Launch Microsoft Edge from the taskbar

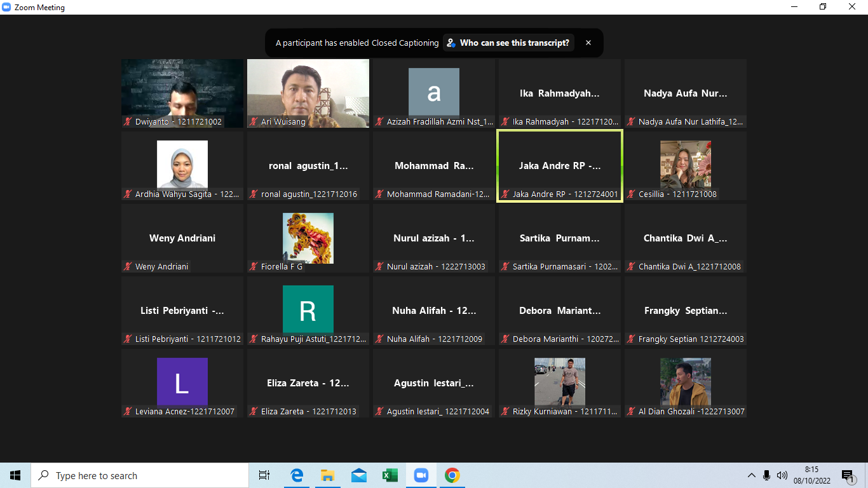[296, 475]
